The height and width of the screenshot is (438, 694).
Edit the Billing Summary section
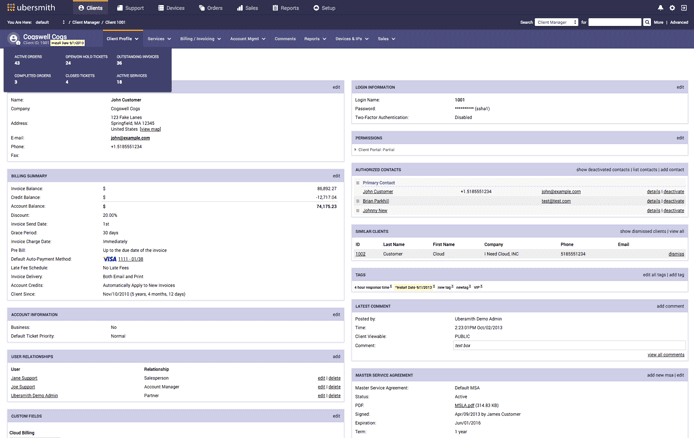click(x=336, y=176)
